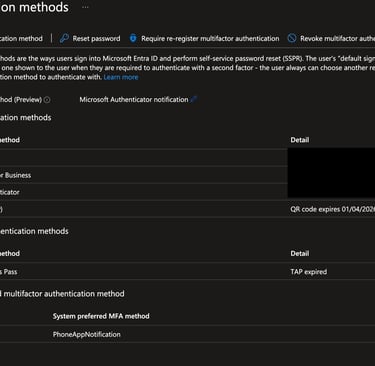Open the ellipsis menu beside page title
This screenshot has height=366, width=375.
click(x=85, y=7)
